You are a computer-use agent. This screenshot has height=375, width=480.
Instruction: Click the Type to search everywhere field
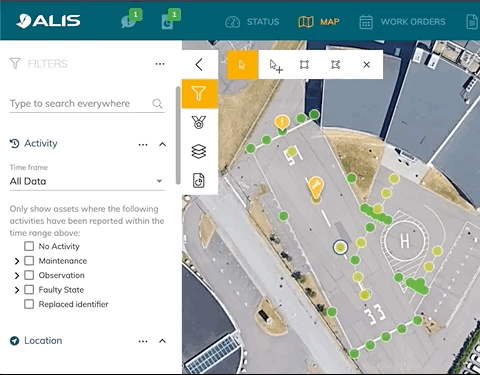tap(87, 104)
